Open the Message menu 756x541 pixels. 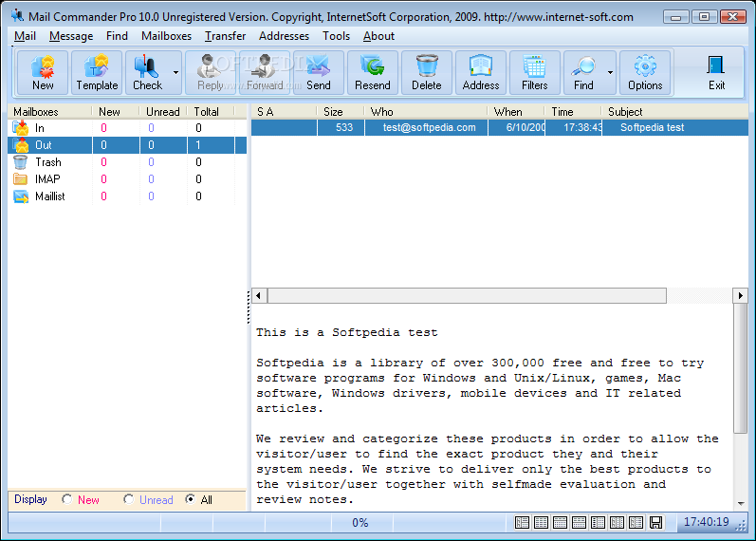point(71,36)
